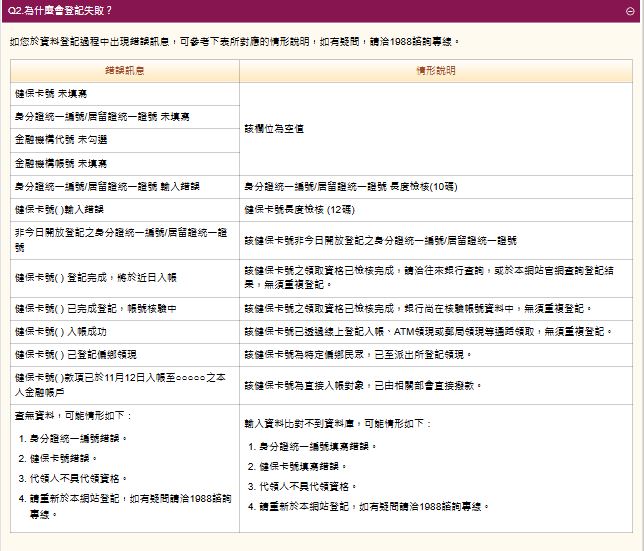Select the '身分證統一編號/居留證統一證號 未填寫' cell
This screenshot has width=644, height=551.
[x=125, y=117]
